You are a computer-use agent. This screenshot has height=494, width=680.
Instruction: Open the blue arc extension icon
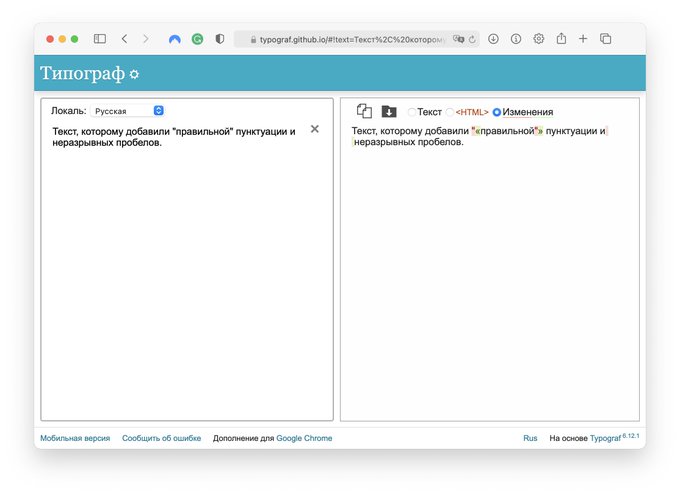(x=175, y=39)
